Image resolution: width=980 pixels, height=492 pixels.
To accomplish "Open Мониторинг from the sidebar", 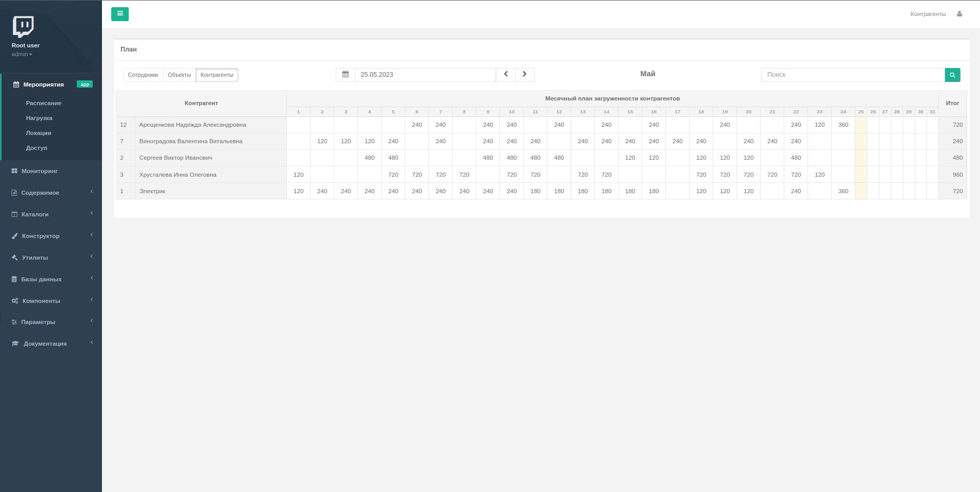I will pyautogui.click(x=39, y=171).
